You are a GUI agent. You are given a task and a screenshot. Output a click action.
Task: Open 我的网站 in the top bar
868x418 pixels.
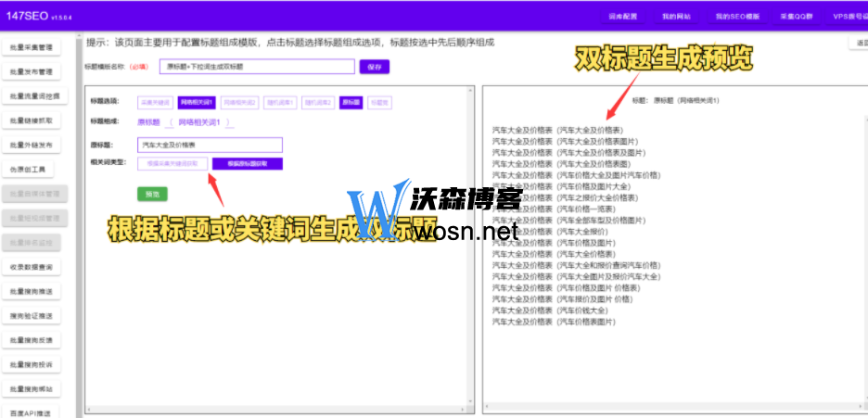[x=675, y=17]
